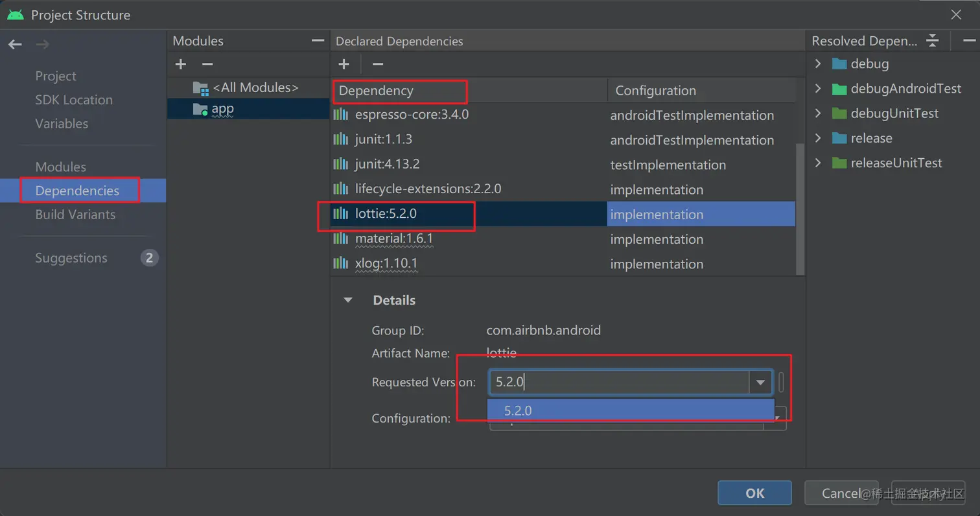Image resolution: width=980 pixels, height=516 pixels.
Task: Minimize the Resolved Dependencies panel
Action: click(969, 40)
